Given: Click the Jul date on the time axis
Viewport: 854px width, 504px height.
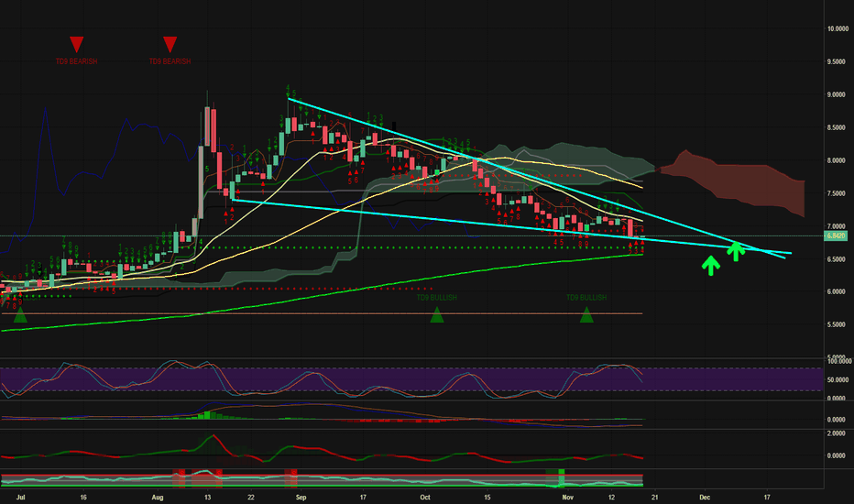Looking at the screenshot, I should point(21,498).
